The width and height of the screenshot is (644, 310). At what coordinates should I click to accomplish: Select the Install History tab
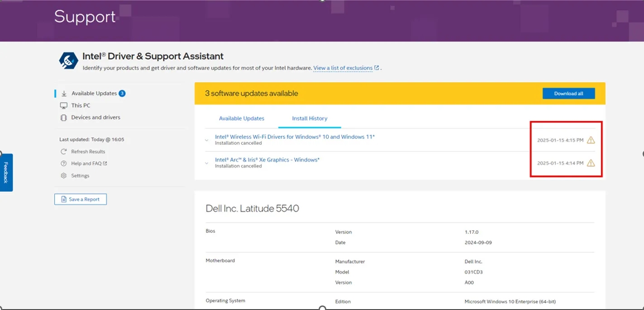(x=309, y=118)
